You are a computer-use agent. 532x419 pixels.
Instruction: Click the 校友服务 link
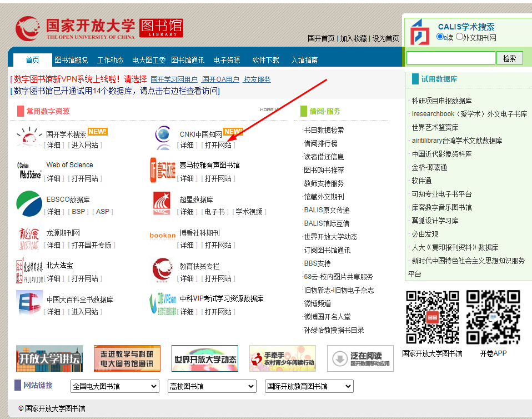(x=257, y=79)
